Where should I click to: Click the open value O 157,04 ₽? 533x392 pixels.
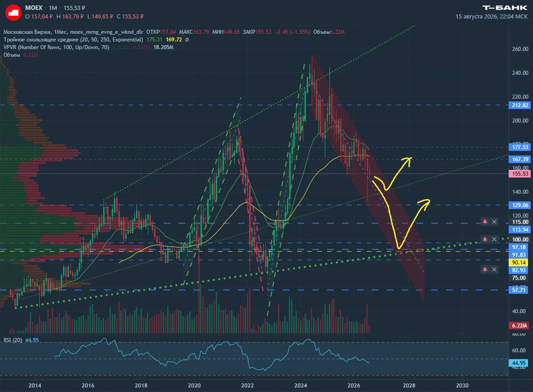click(x=39, y=16)
